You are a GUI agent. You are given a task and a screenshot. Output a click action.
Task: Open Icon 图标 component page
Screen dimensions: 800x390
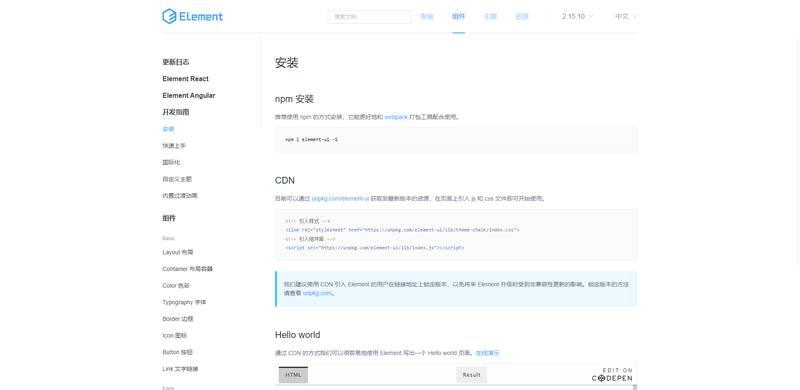(174, 335)
